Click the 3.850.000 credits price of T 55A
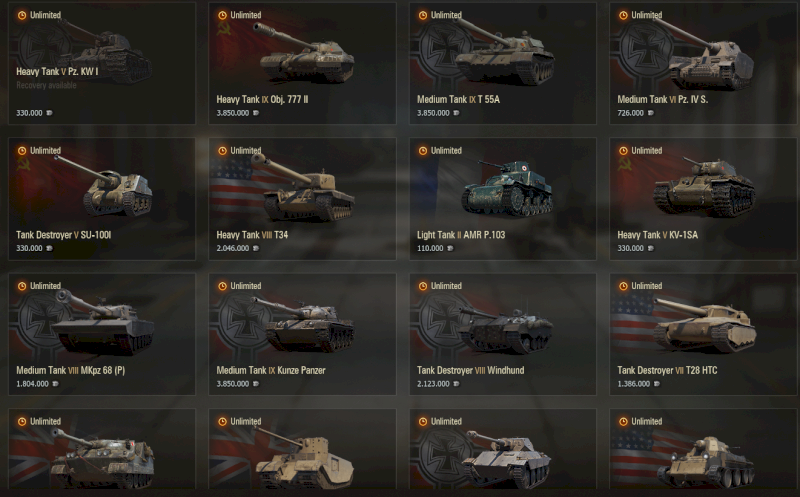The width and height of the screenshot is (800, 497). (433, 113)
